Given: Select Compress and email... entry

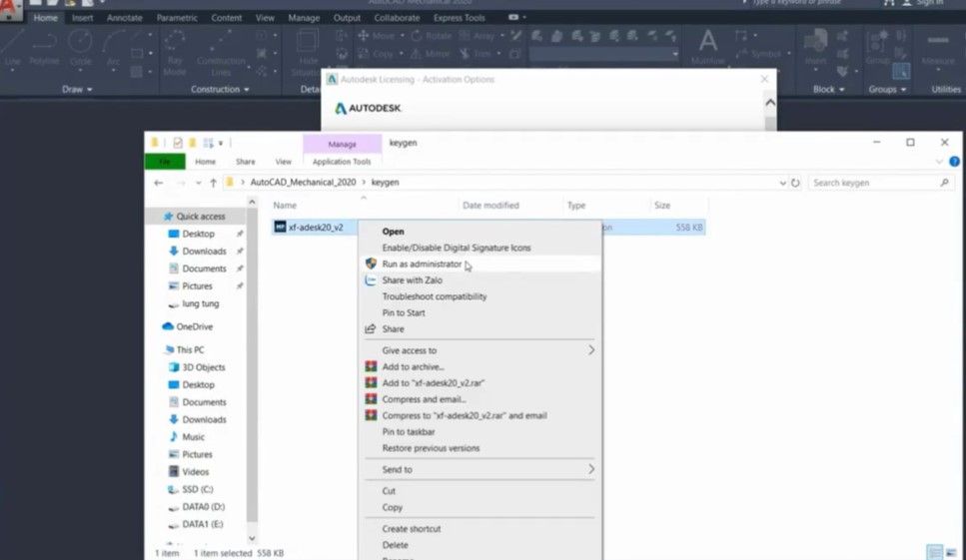Looking at the screenshot, I should [424, 399].
